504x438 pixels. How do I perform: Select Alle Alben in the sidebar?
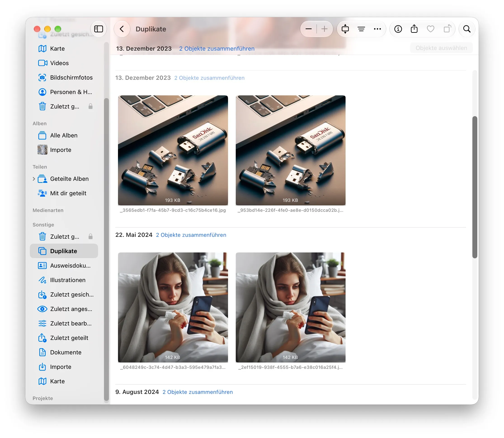[x=64, y=135]
